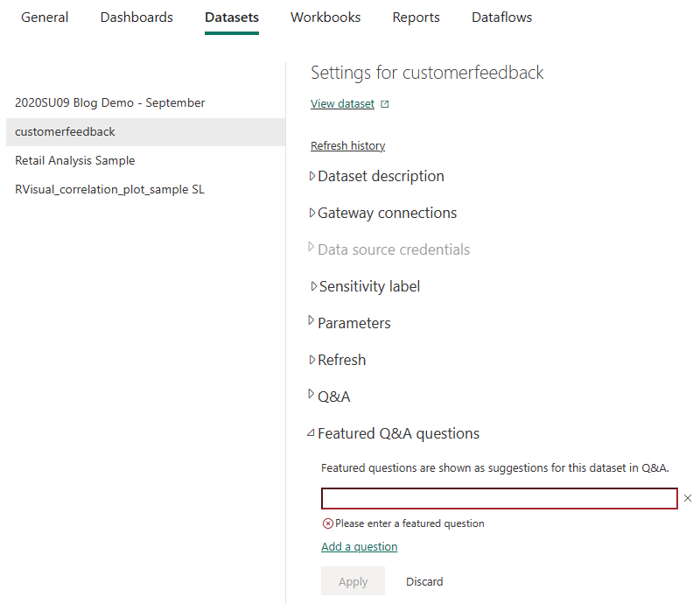Click the red error icon by validation message
The width and height of the screenshot is (700, 604).
327,523
